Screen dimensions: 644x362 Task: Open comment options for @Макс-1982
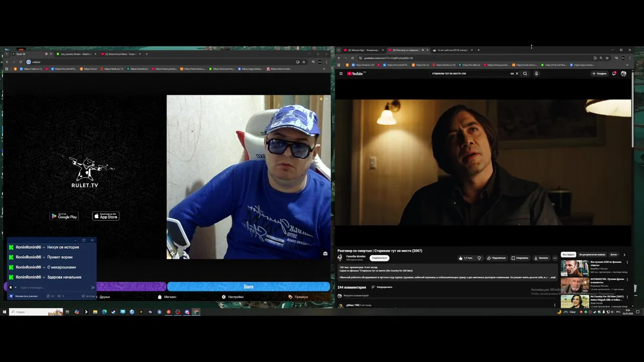point(555,305)
